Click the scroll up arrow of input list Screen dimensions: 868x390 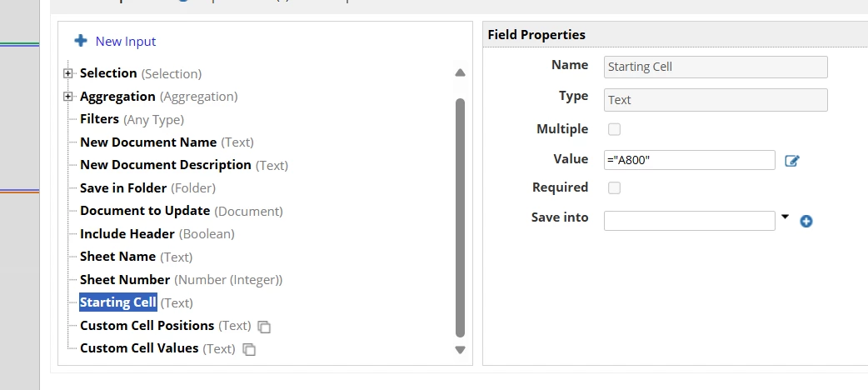tap(460, 72)
